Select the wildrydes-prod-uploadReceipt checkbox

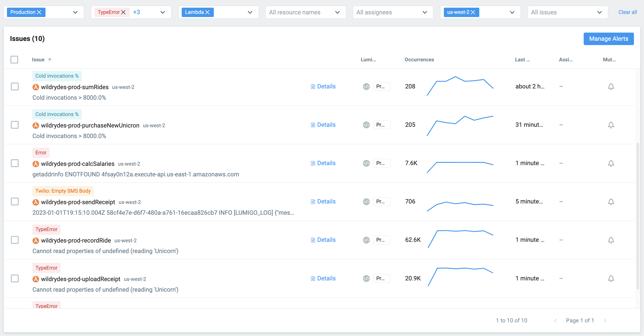pos(15,278)
